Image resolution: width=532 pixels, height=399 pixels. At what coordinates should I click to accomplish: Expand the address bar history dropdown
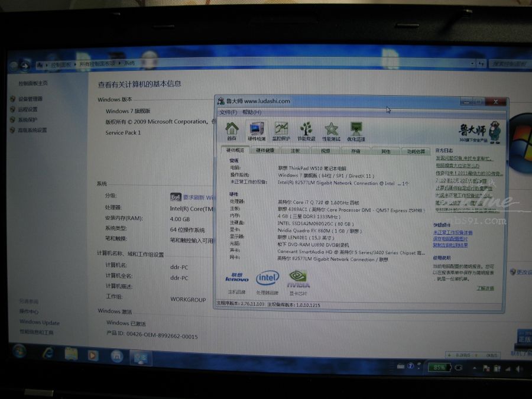[472, 63]
